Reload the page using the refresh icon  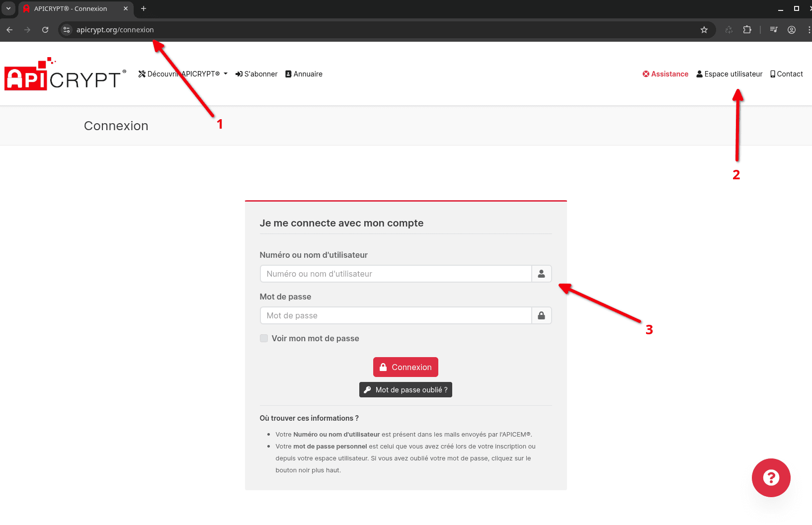(x=45, y=30)
